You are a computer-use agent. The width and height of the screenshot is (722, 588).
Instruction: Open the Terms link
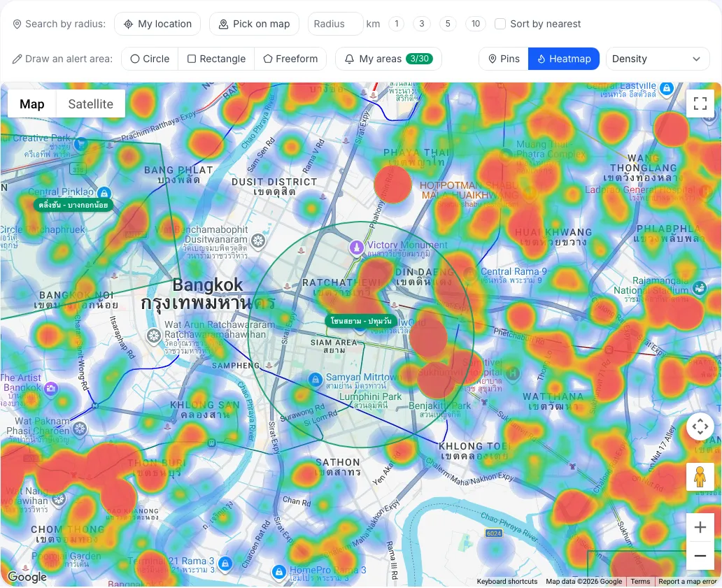coord(640,582)
